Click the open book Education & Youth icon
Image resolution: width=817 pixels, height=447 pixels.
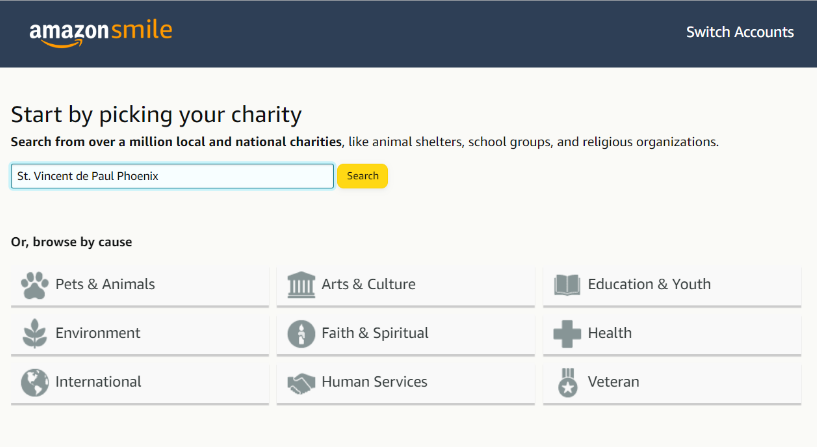(x=567, y=285)
